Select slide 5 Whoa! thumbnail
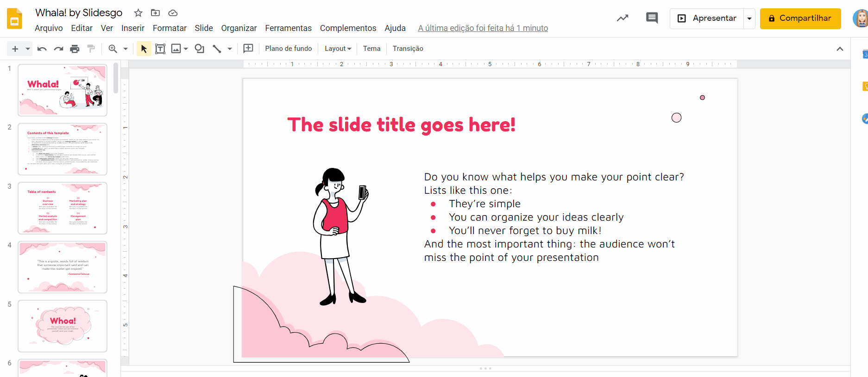The height and width of the screenshot is (377, 868). coord(63,326)
